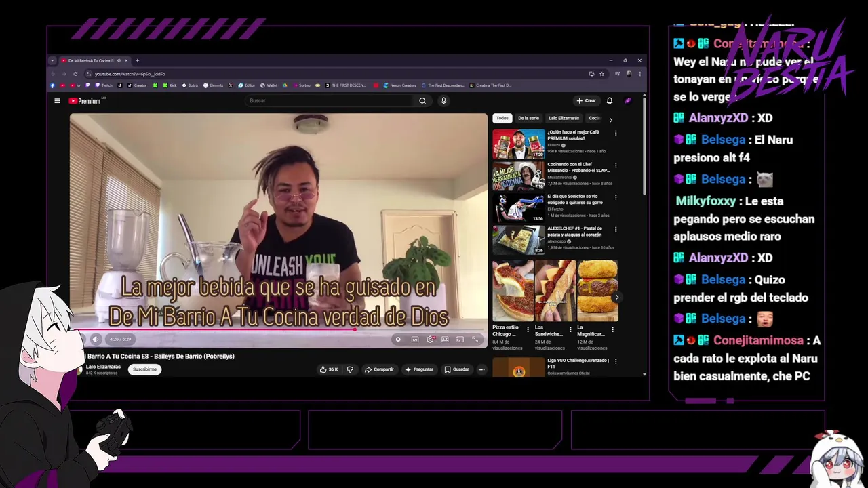Open the Nexon Creators bookmark
The width and height of the screenshot is (868, 488).
pos(399,85)
